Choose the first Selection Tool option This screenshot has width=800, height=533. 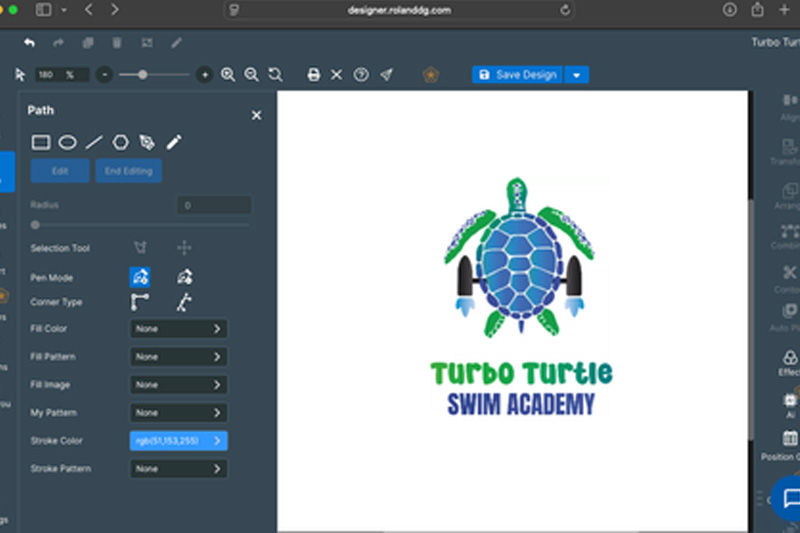[x=140, y=248]
